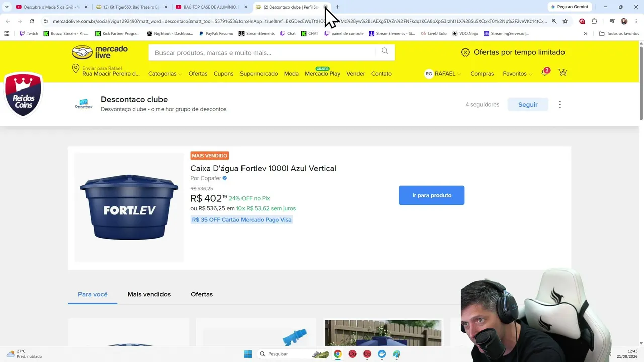Close the Kit Tiger660 browser tab
The image size is (644, 362).
(x=166, y=7)
